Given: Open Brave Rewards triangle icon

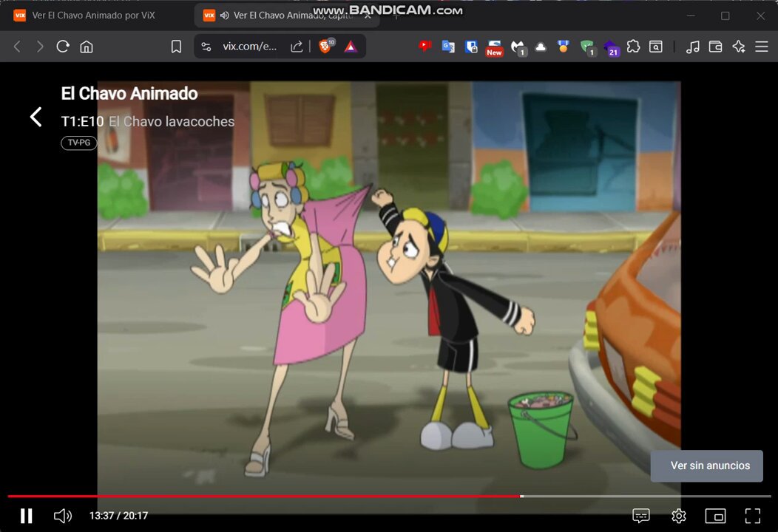Looking at the screenshot, I should point(351,47).
